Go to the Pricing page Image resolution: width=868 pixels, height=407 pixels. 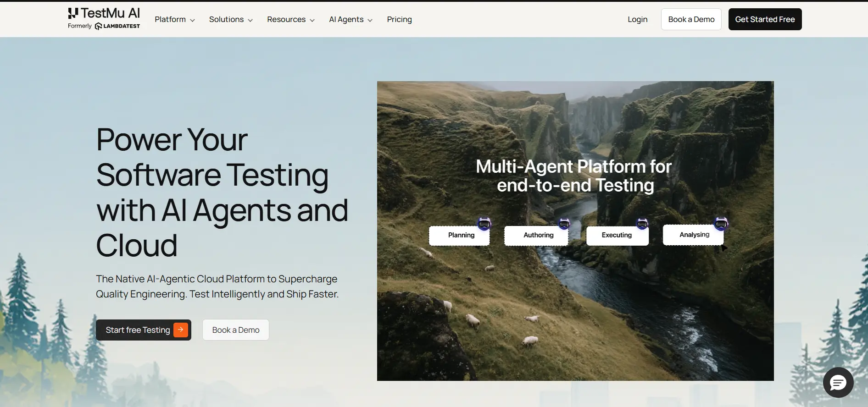(x=399, y=19)
